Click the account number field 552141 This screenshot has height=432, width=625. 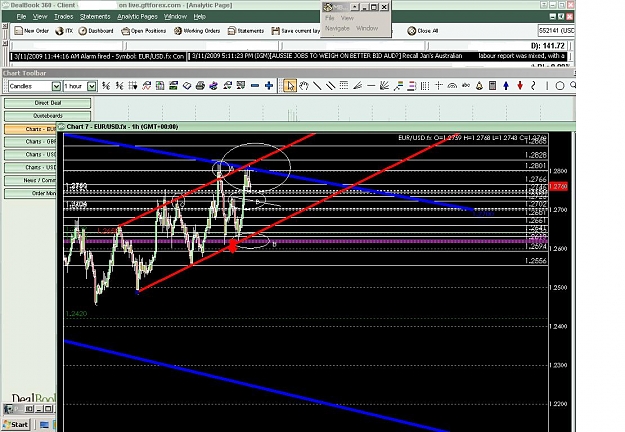(556, 31)
